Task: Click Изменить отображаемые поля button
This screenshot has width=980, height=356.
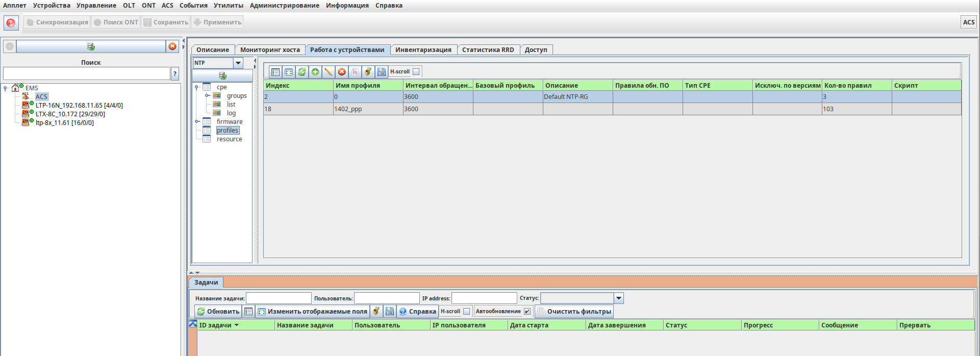Action: coord(312,311)
